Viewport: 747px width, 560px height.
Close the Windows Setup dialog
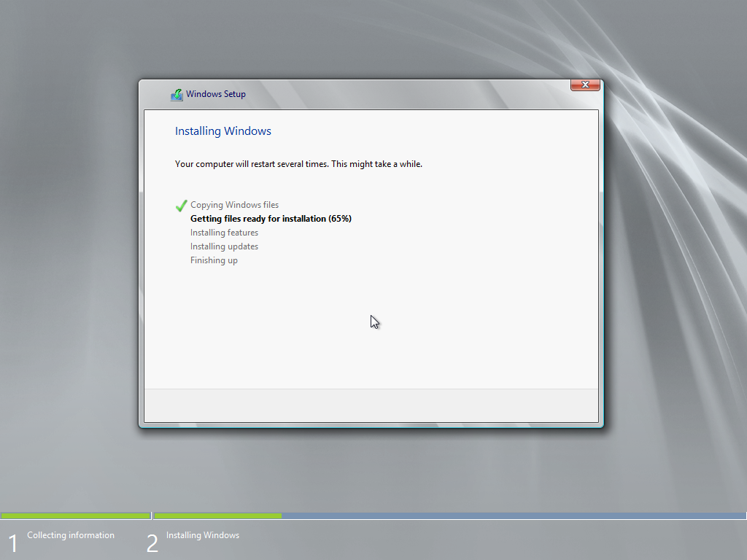[x=585, y=85]
